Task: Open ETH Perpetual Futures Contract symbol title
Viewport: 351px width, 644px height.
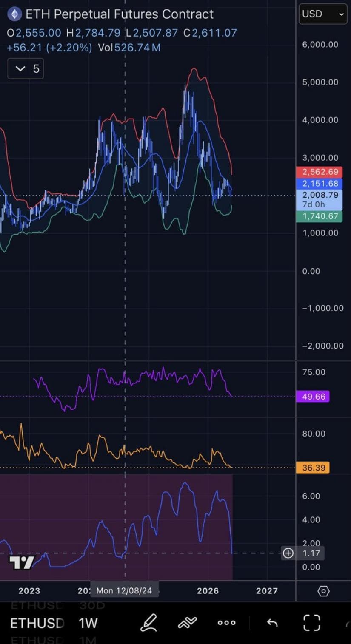Action: [120, 14]
